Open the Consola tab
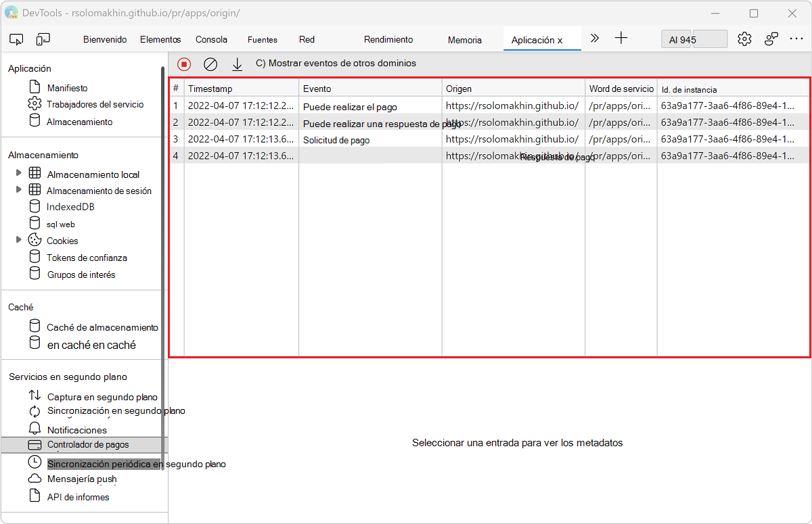The width and height of the screenshot is (812, 524). (211, 39)
